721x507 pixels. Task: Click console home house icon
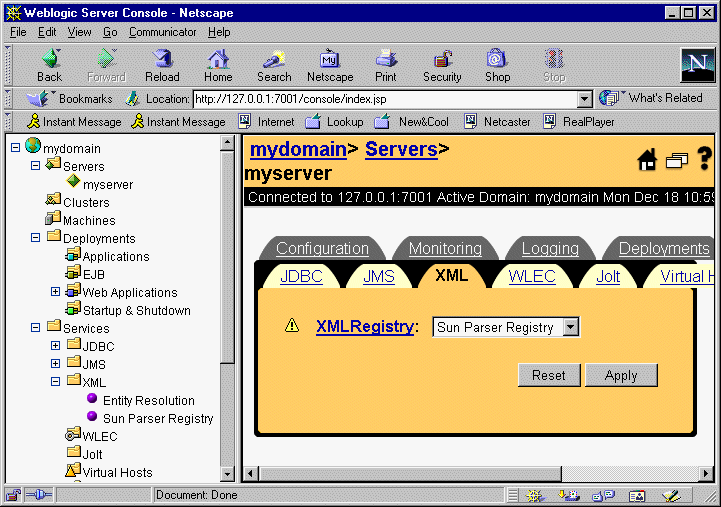coord(647,160)
